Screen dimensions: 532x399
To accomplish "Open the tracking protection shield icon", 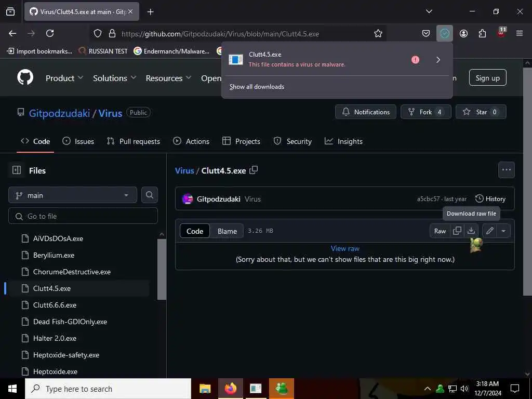I will pos(98,33).
